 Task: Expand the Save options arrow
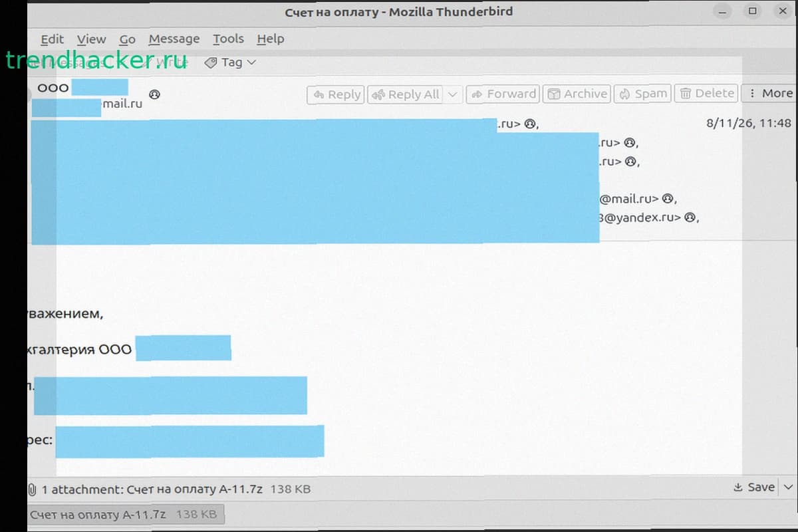pos(789,487)
